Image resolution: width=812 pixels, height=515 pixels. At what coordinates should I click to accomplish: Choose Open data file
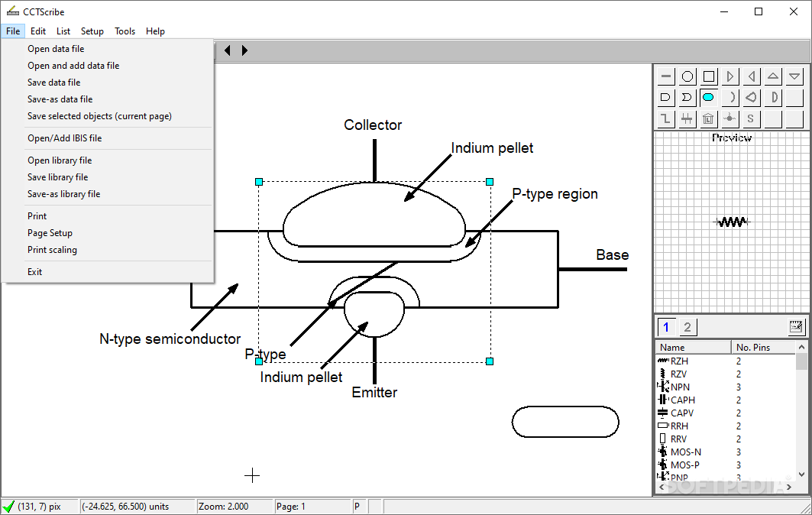108,49
